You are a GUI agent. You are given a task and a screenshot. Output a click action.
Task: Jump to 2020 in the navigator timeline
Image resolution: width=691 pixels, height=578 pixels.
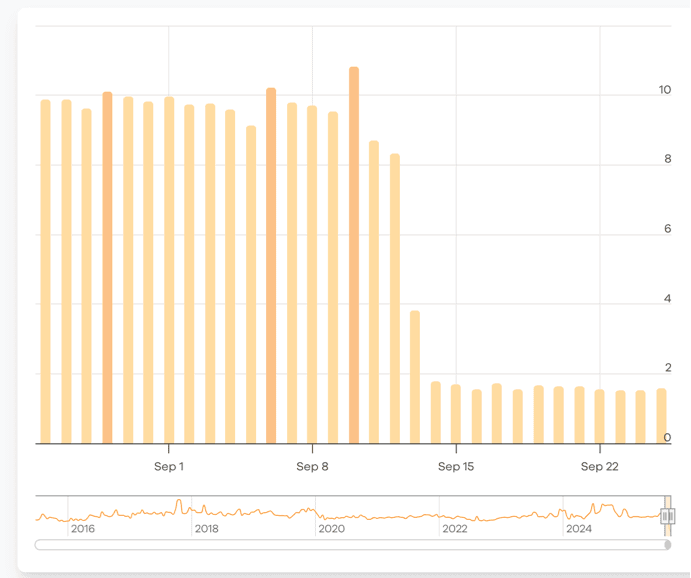(331, 529)
